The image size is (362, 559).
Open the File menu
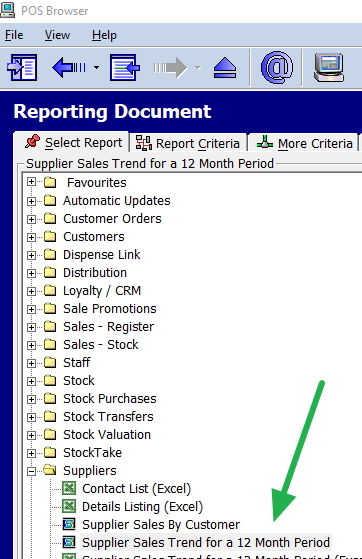[x=14, y=35]
